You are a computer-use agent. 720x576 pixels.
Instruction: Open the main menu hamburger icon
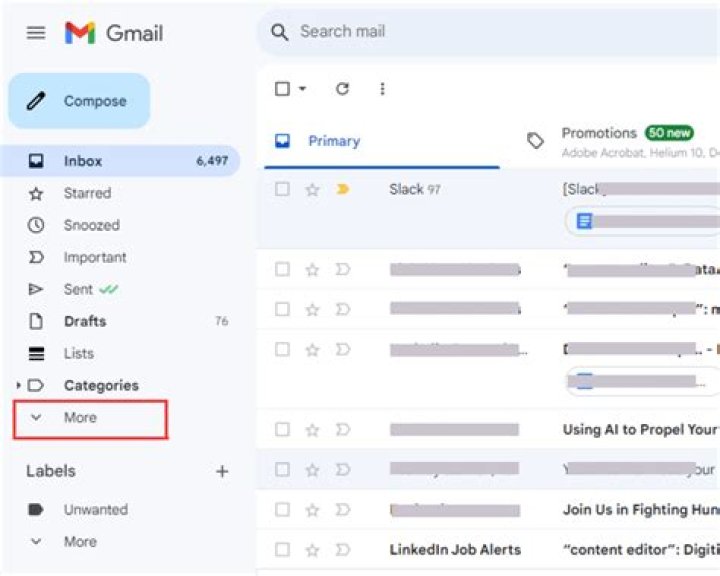pyautogui.click(x=36, y=33)
